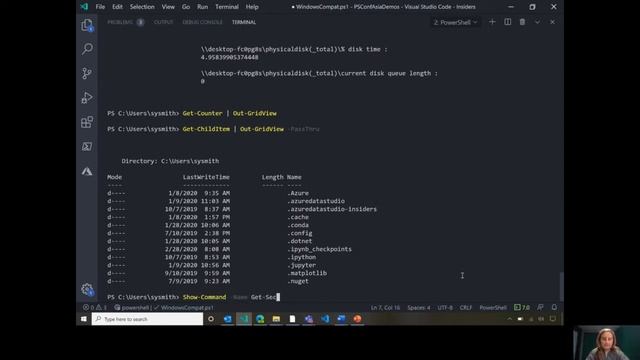Open the File menu

pyautogui.click(x=100, y=7)
